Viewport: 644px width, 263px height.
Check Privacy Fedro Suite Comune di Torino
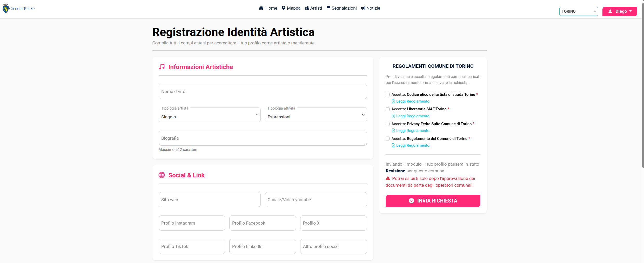tap(387, 124)
